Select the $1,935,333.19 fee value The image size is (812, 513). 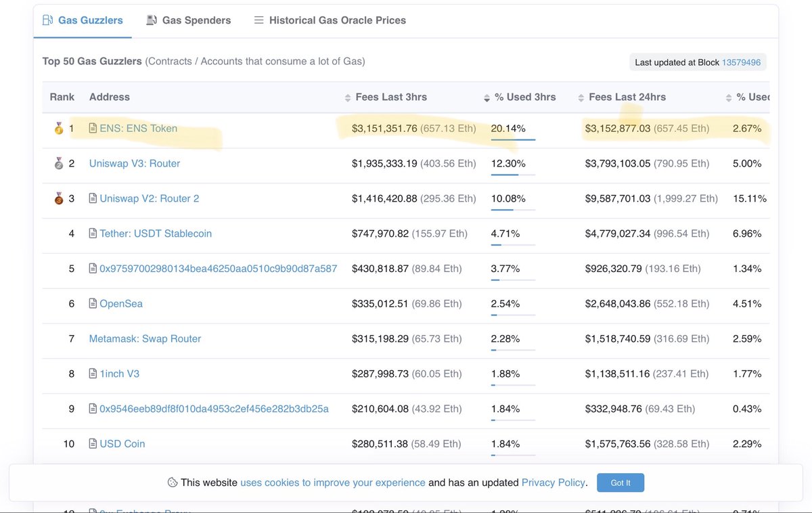tap(384, 164)
